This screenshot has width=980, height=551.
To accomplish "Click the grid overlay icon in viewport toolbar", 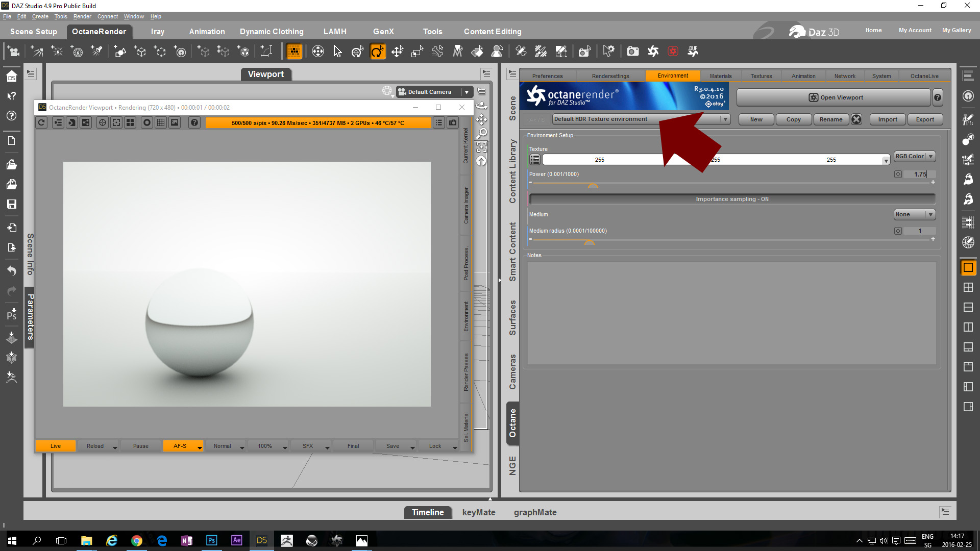I will (161, 122).
